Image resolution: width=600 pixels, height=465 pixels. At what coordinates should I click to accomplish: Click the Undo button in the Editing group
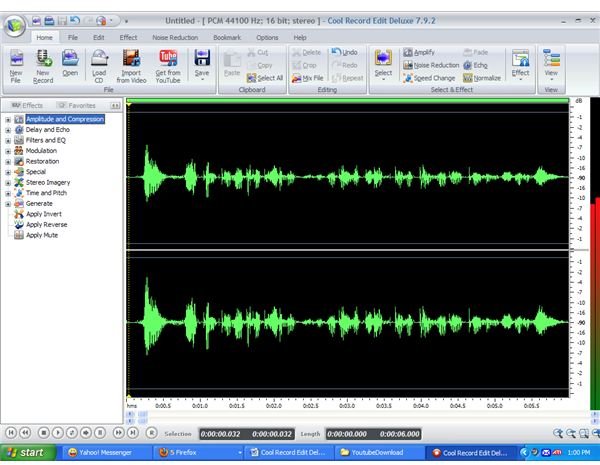click(344, 52)
